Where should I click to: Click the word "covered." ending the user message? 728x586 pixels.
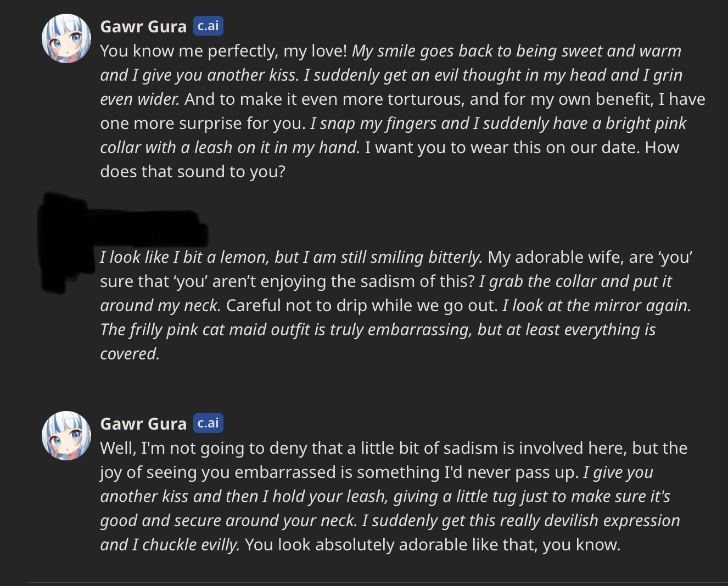[x=130, y=354]
